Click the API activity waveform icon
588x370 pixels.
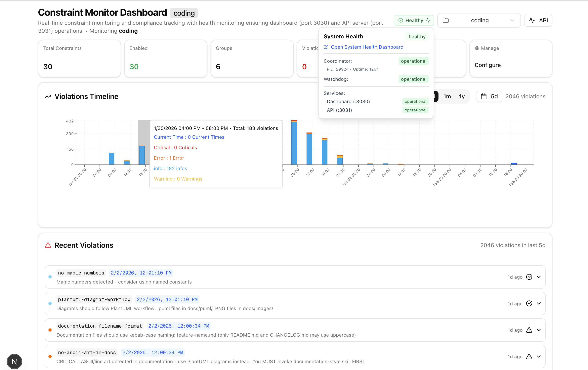(532, 20)
